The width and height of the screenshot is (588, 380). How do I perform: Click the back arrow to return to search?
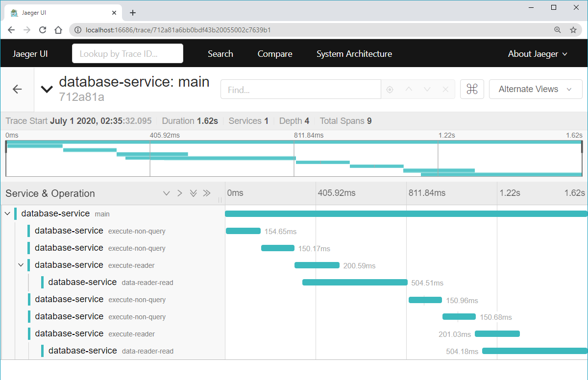(17, 89)
